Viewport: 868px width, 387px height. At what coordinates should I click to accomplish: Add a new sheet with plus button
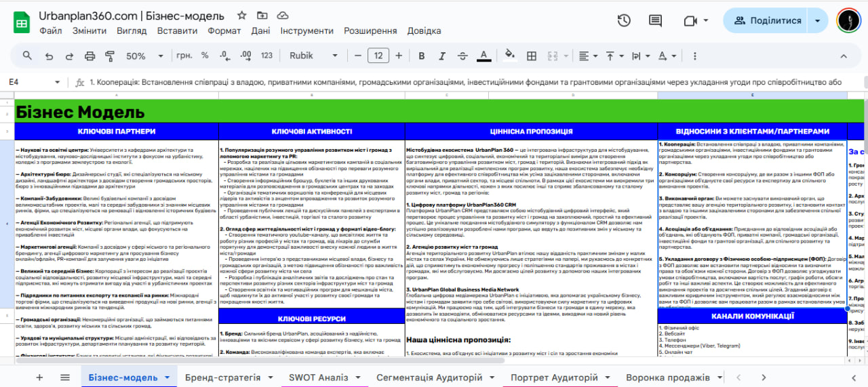click(39, 378)
